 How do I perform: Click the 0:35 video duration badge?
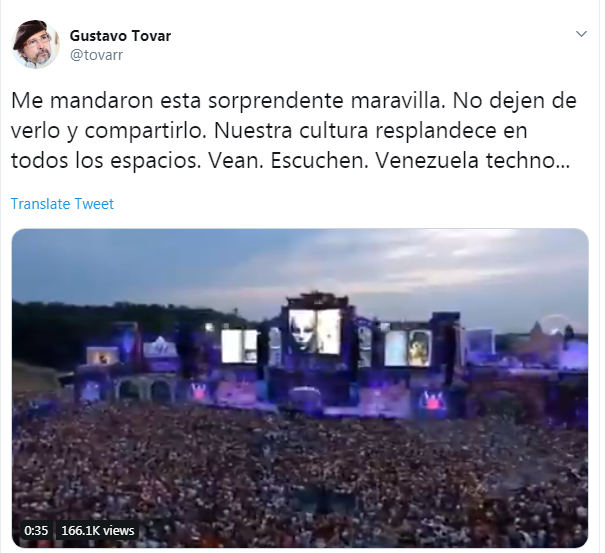click(x=36, y=531)
